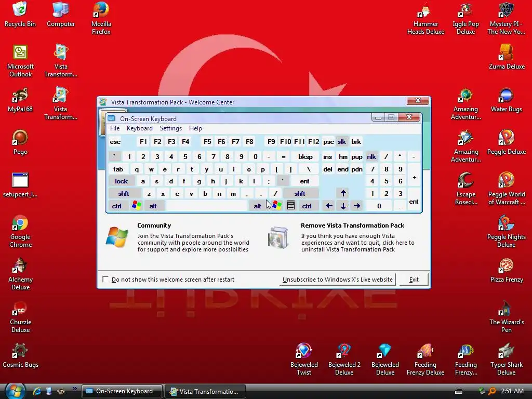Click left Windows logo key on keyboard
Image resolution: width=532 pixels, height=399 pixels.
137,206
